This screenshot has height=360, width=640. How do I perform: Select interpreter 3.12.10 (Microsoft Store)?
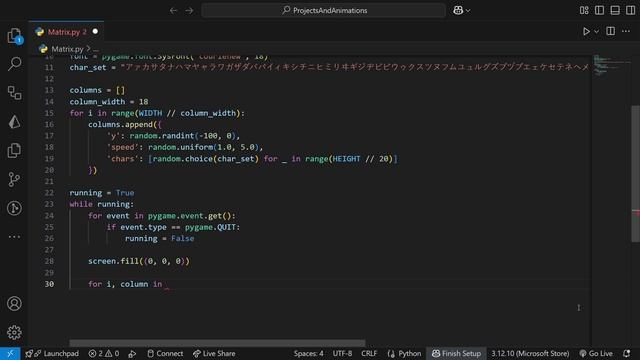(x=530, y=353)
